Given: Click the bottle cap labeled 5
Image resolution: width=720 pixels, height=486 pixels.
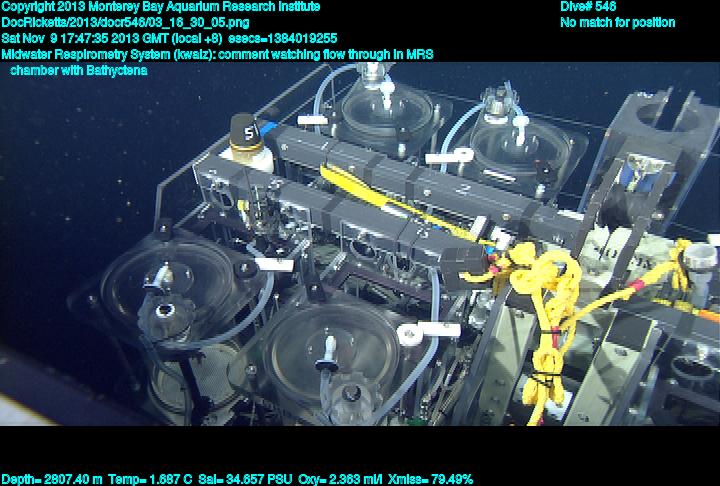Looking at the screenshot, I should click(247, 132).
